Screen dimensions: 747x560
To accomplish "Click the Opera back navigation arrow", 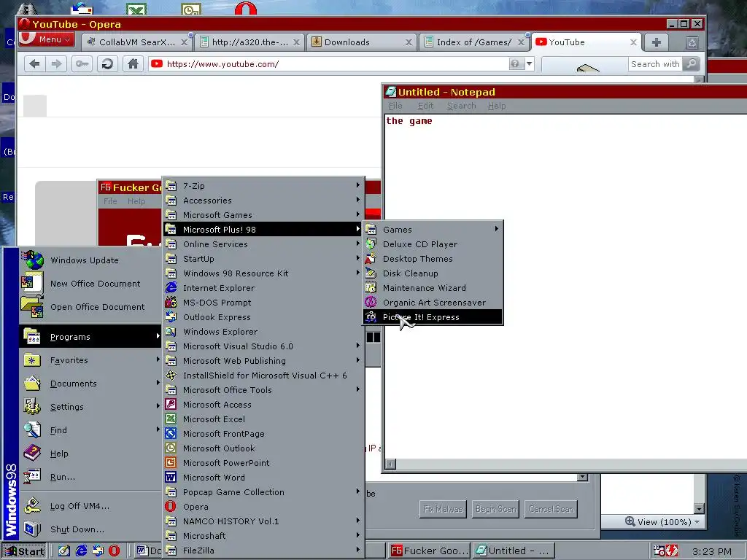I will coord(34,64).
